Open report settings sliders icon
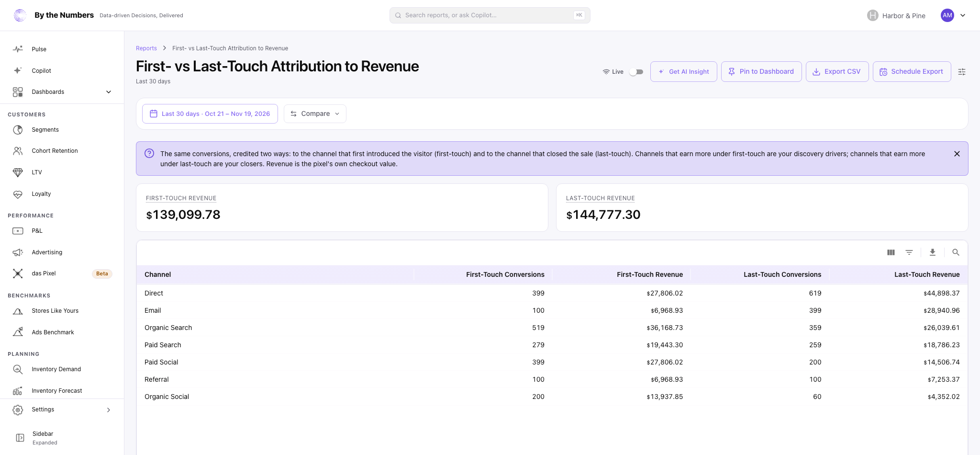 tap(962, 72)
